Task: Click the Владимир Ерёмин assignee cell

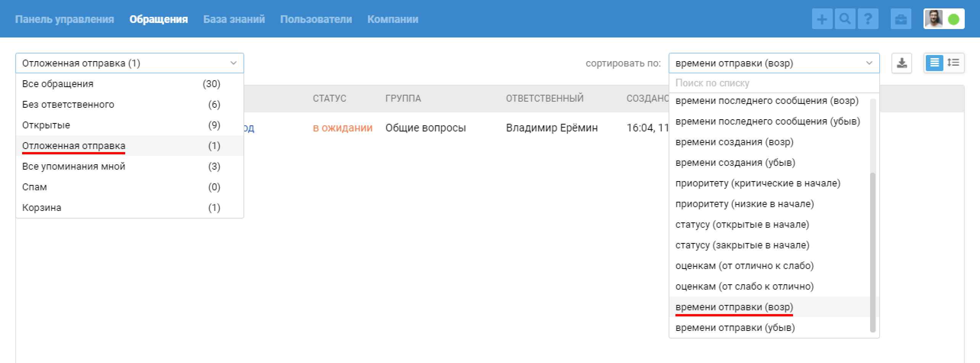Action: pos(552,128)
